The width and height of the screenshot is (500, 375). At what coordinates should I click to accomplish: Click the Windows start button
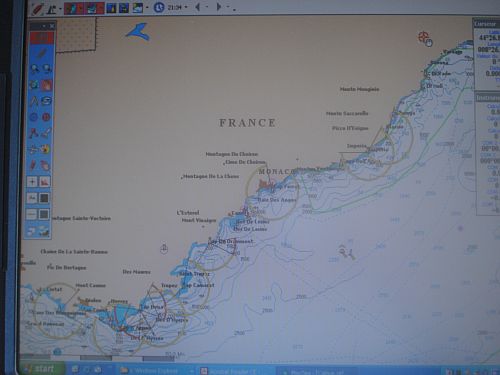point(42,369)
